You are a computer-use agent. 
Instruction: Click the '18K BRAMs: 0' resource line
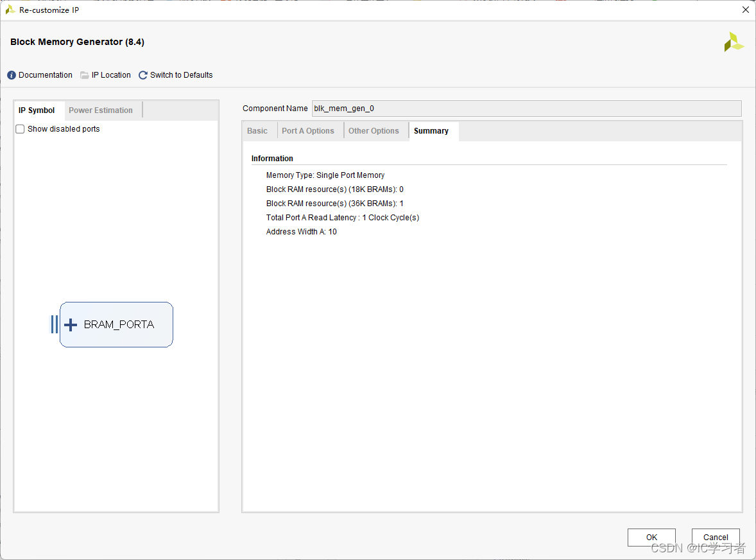click(334, 189)
